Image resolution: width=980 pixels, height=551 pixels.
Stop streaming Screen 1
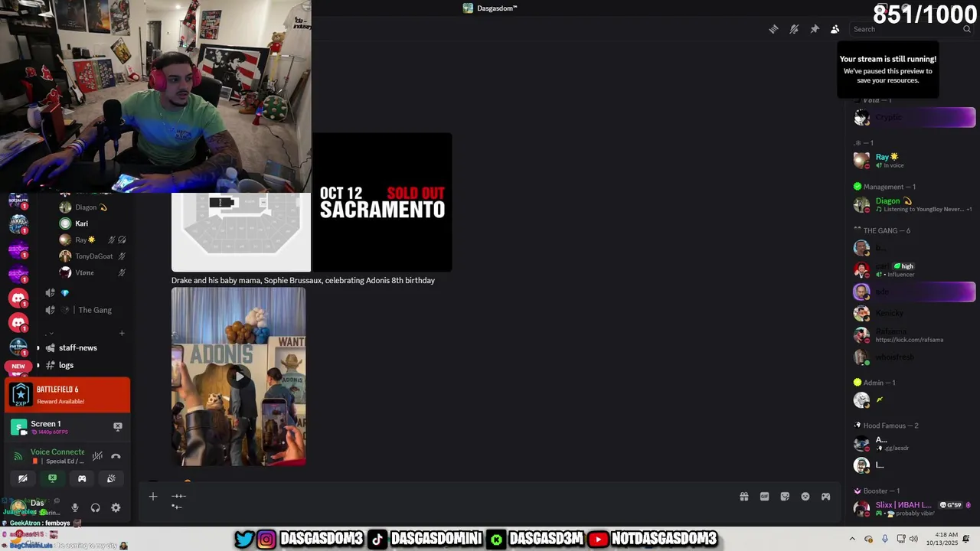[118, 426]
